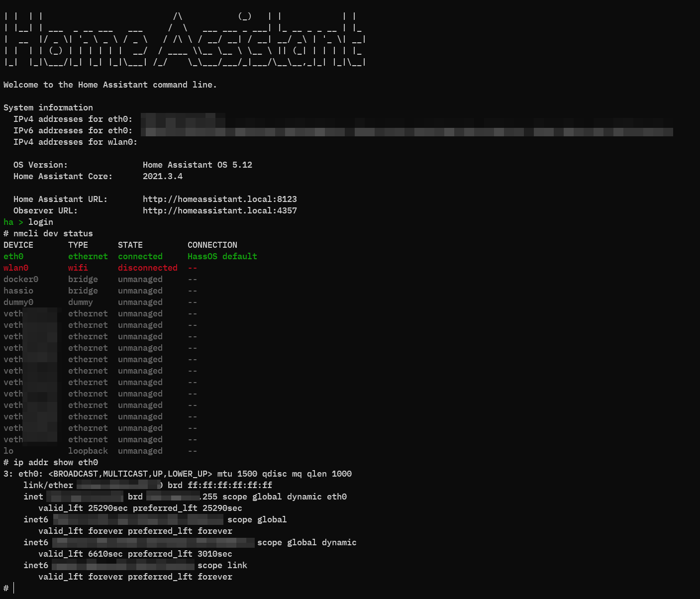Click the docker0 bridge device name

pyautogui.click(x=21, y=279)
